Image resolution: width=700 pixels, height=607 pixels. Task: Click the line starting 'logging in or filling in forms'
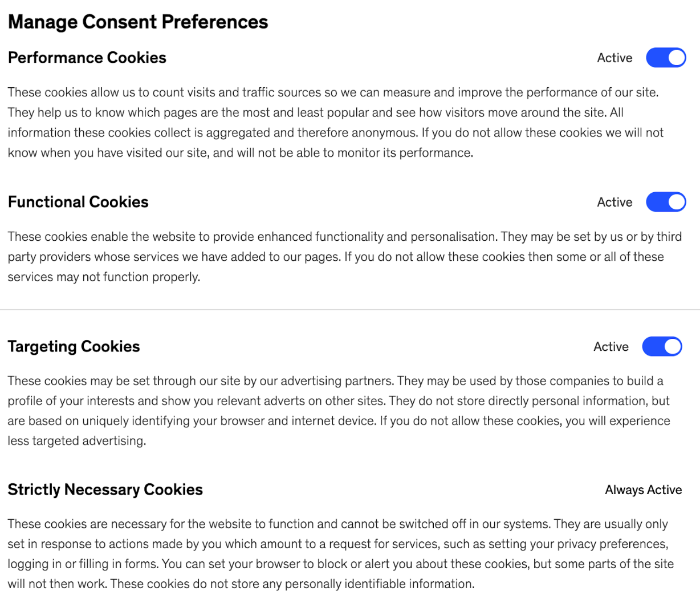coord(341,564)
